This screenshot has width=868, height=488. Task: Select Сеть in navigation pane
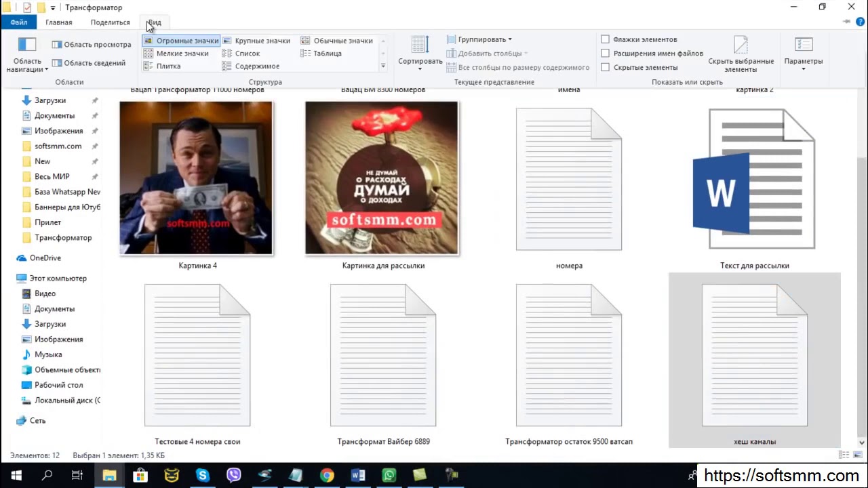tap(37, 421)
